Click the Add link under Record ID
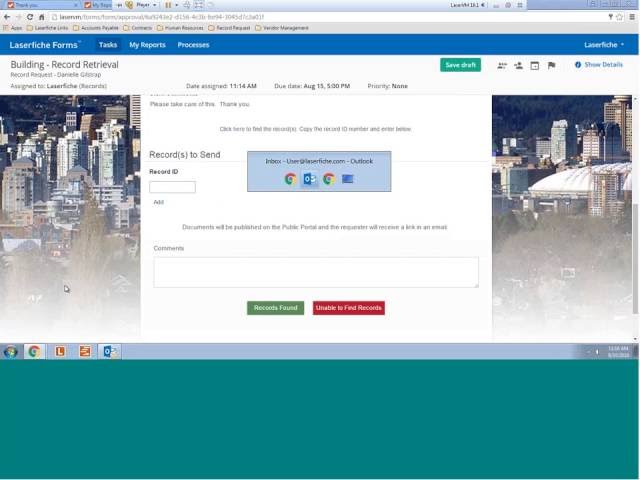Image resolution: width=640 pixels, height=480 pixels. point(158,202)
